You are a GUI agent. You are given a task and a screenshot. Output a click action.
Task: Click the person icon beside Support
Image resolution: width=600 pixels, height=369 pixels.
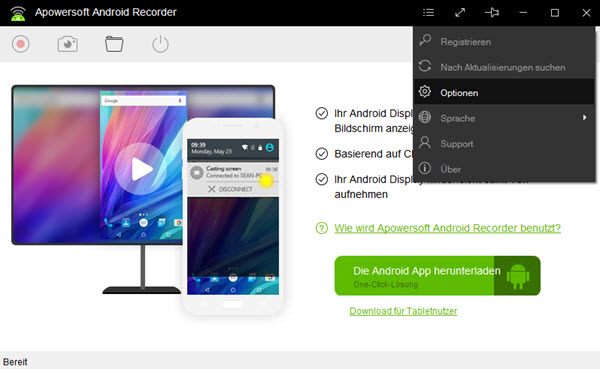pos(425,142)
